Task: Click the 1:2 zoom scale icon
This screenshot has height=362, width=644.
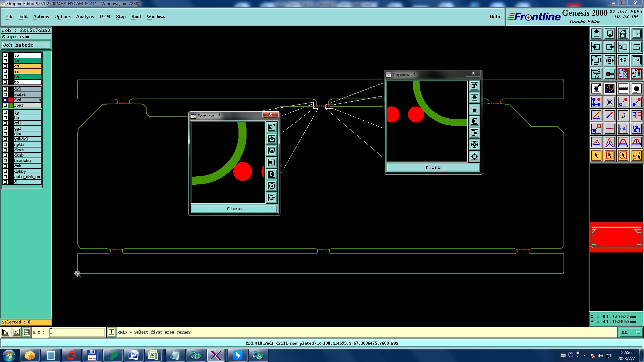Action: 623,60
